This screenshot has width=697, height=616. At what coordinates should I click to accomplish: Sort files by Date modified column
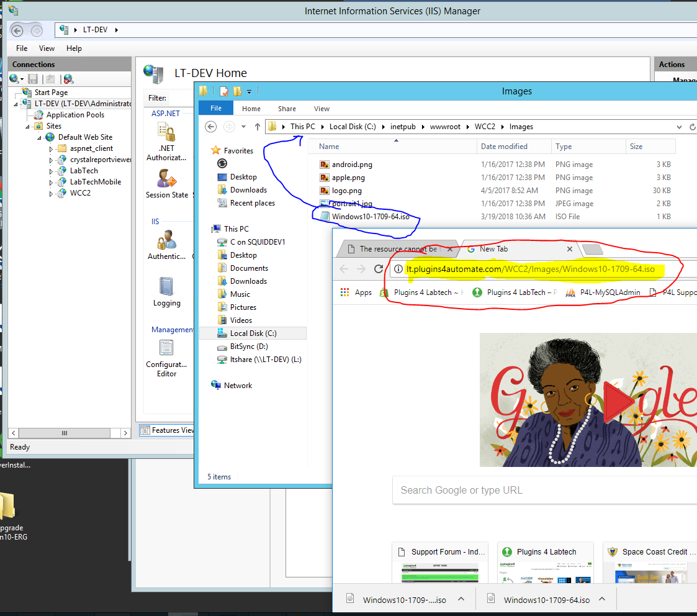[504, 147]
